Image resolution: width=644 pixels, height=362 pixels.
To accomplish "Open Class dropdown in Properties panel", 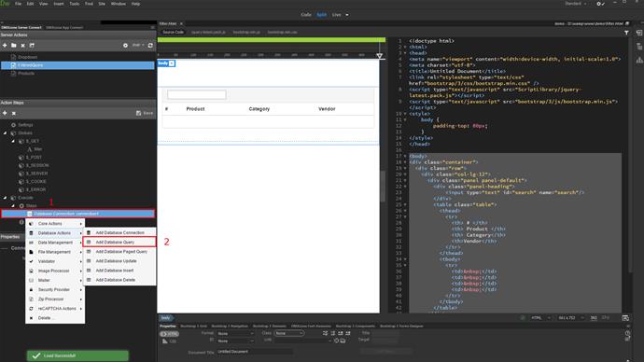I will click(x=288, y=334).
